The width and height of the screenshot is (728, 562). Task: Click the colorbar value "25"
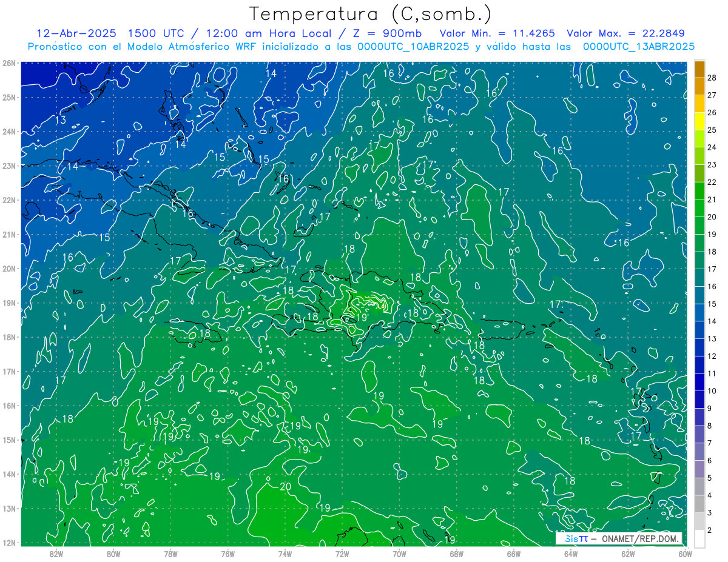coord(712,130)
